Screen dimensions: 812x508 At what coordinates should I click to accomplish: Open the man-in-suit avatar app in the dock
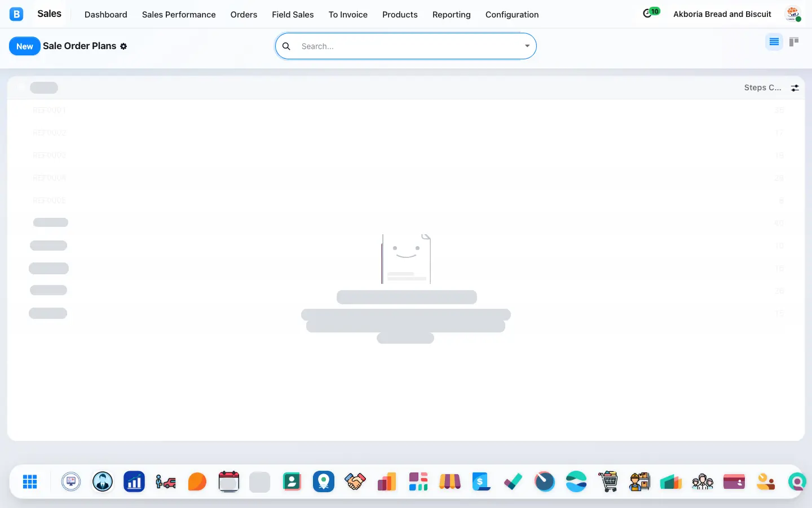coord(103,481)
